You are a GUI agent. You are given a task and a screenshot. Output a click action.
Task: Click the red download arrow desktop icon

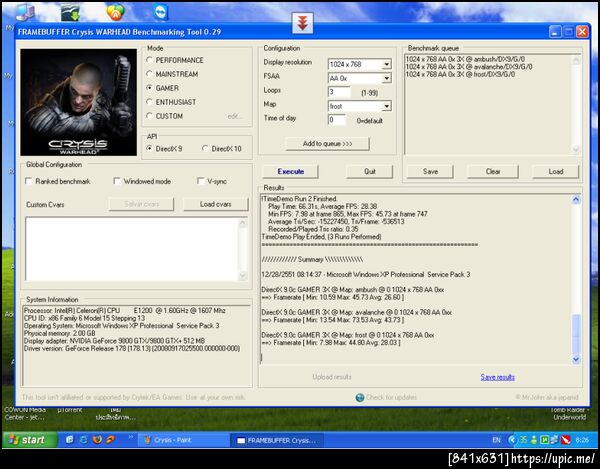coord(300,22)
